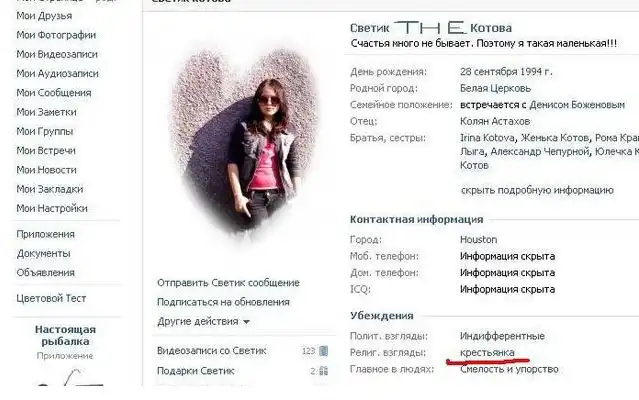Go to Мои Фотографии
Image resolution: width=639 pixels, height=400 pixels.
point(56,35)
